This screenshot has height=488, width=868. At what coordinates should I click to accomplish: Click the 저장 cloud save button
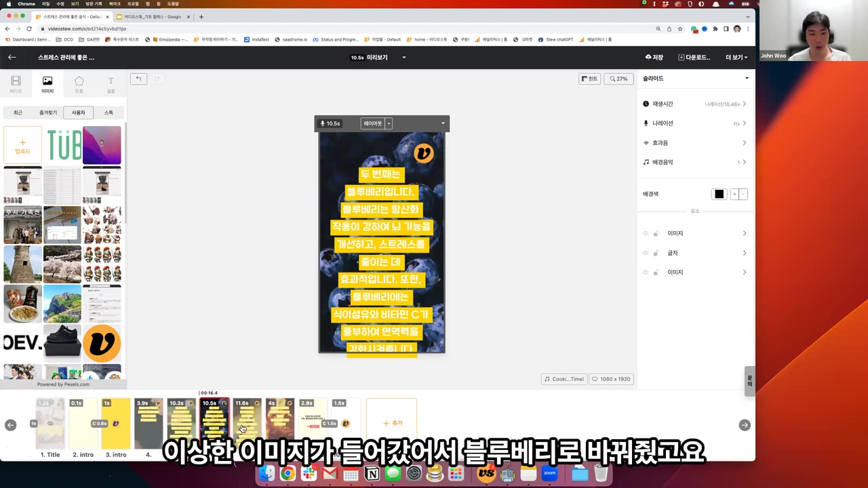pos(654,58)
